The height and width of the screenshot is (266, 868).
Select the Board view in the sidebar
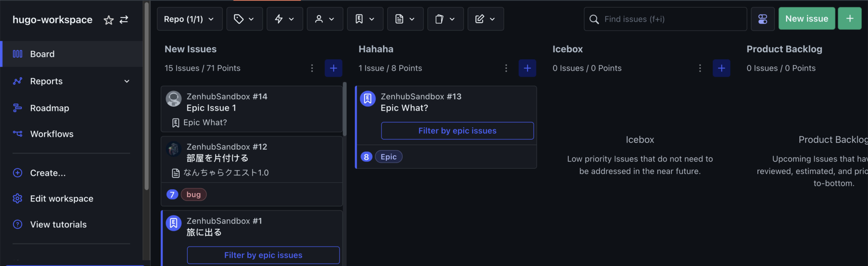42,54
